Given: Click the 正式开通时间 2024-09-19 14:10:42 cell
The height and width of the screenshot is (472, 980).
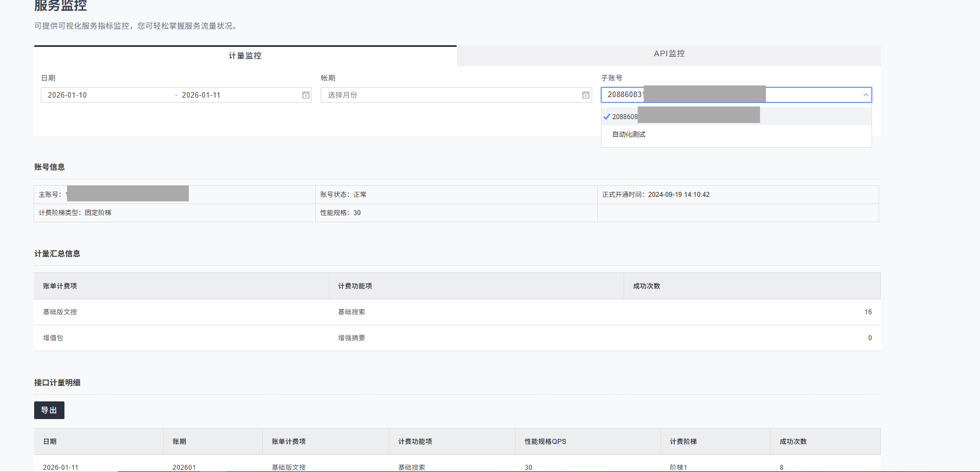Looking at the screenshot, I should coord(738,195).
